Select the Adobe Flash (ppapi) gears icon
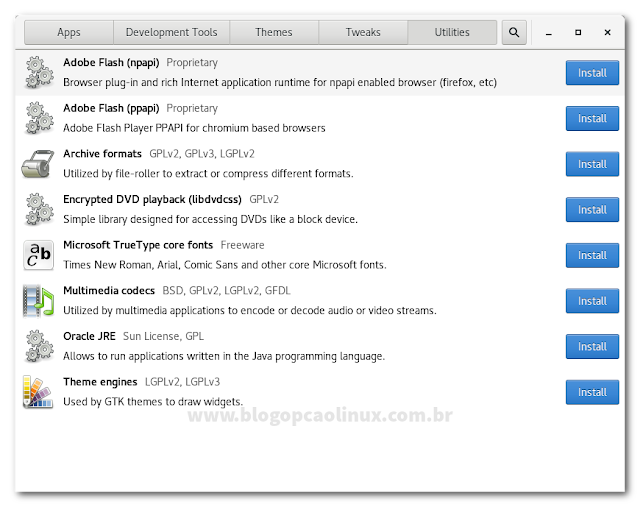The height and width of the screenshot is (507, 640). point(39,118)
